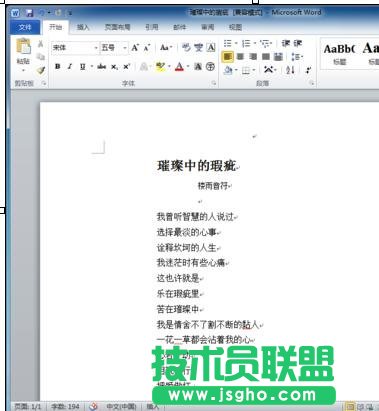Open the Paste options arrow under 粘贴
The height and width of the screenshot is (411, 379).
point(23,70)
